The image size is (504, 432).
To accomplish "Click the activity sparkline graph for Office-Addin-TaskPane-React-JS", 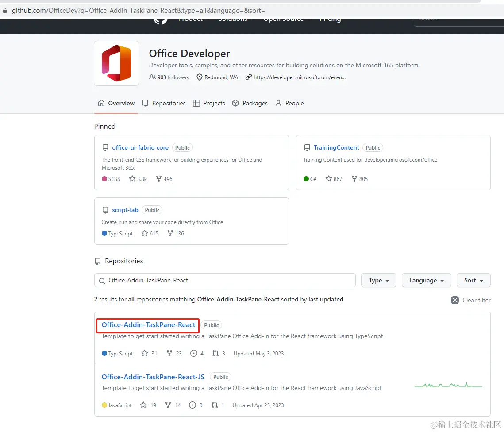I will 448,385.
